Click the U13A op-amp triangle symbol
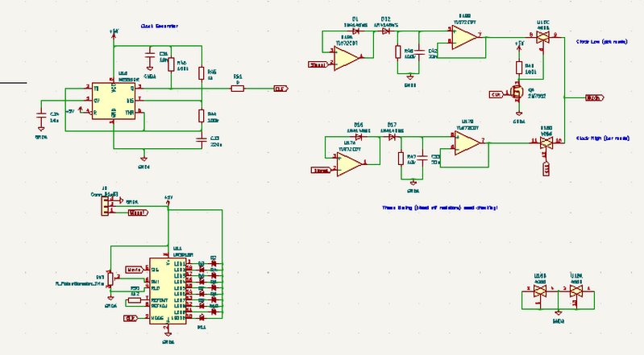The image size is (644, 355). pos(347,56)
